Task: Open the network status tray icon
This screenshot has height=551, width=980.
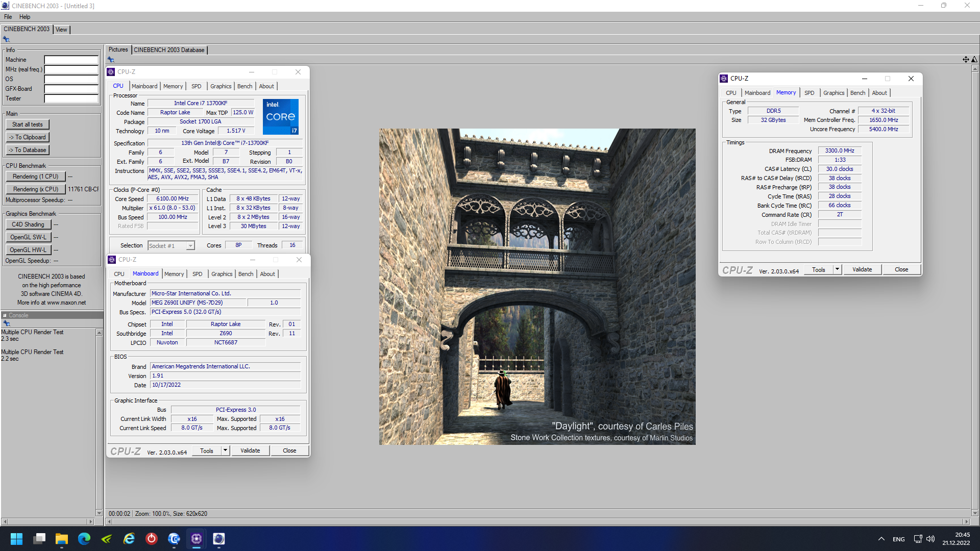Action: 918,539
